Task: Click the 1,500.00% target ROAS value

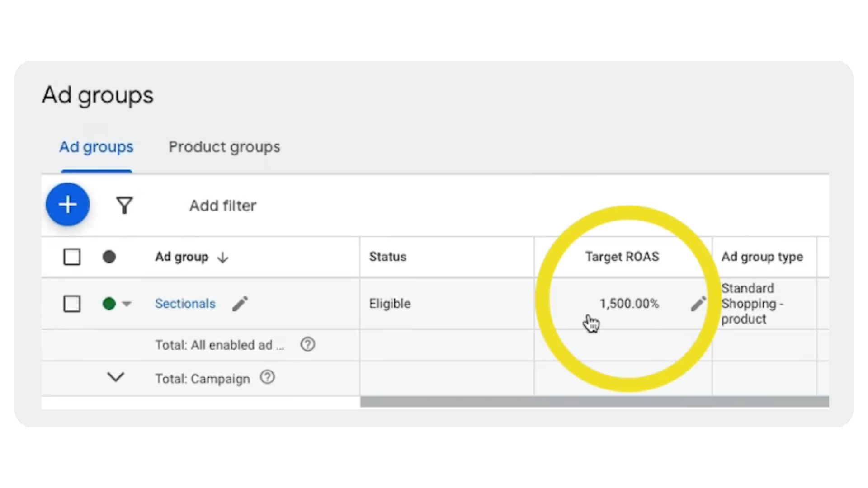Action: click(x=629, y=304)
